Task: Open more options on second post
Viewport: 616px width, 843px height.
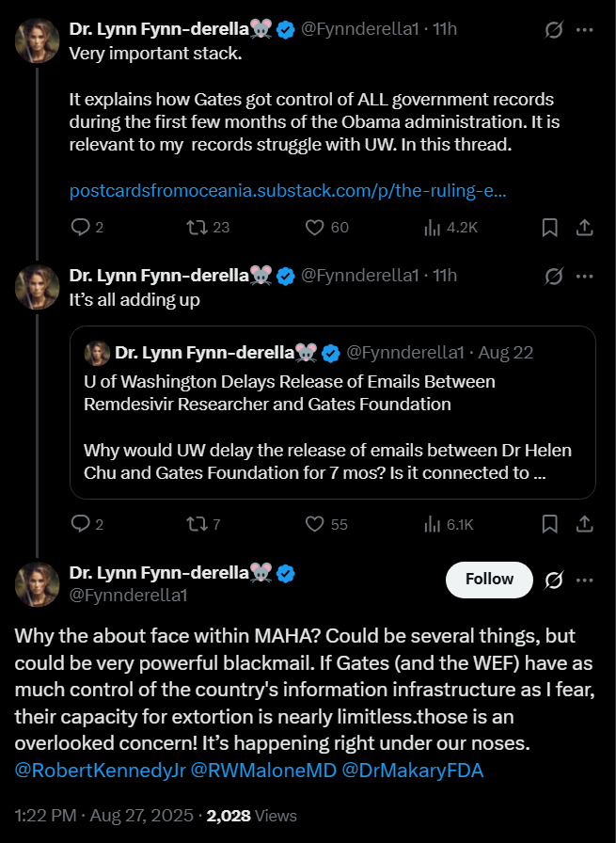Action: tap(584, 277)
